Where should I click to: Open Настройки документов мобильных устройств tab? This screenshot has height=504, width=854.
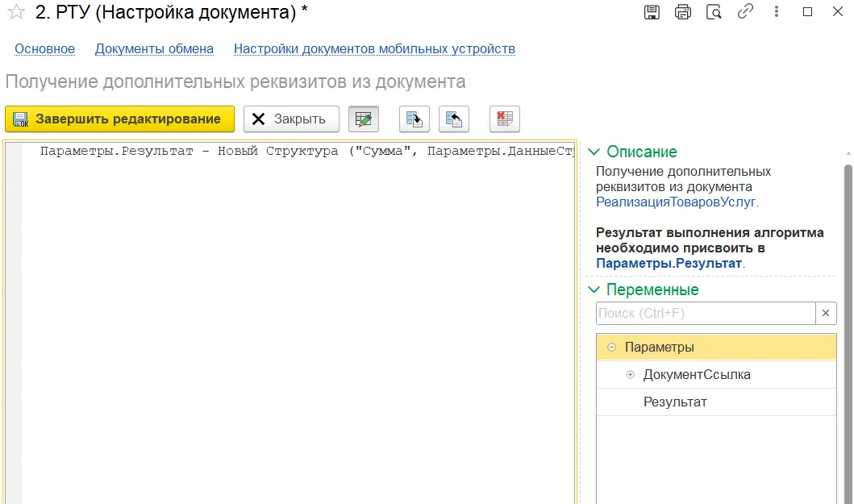click(x=374, y=49)
